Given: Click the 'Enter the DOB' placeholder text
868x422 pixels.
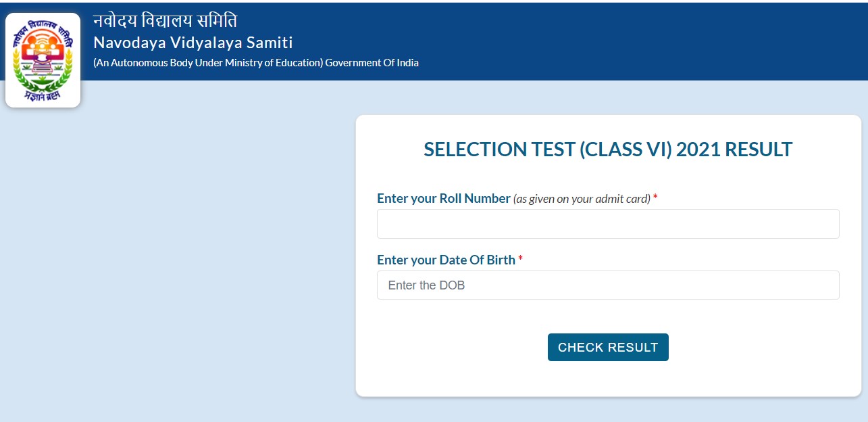Looking at the screenshot, I should [426, 285].
